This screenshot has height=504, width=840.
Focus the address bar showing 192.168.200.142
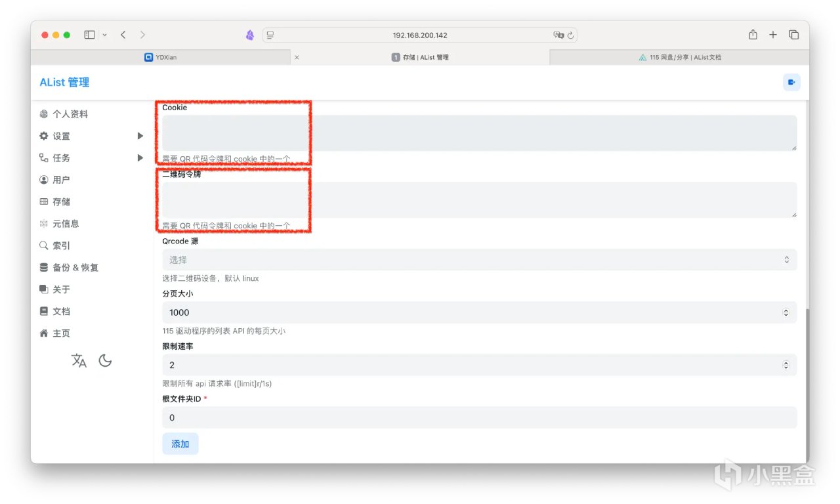click(x=420, y=35)
